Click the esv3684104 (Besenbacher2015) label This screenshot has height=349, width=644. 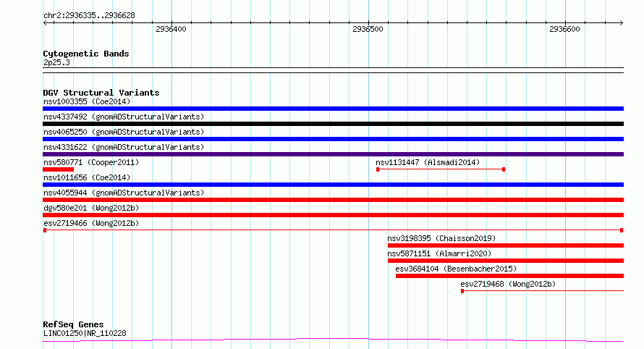click(456, 269)
